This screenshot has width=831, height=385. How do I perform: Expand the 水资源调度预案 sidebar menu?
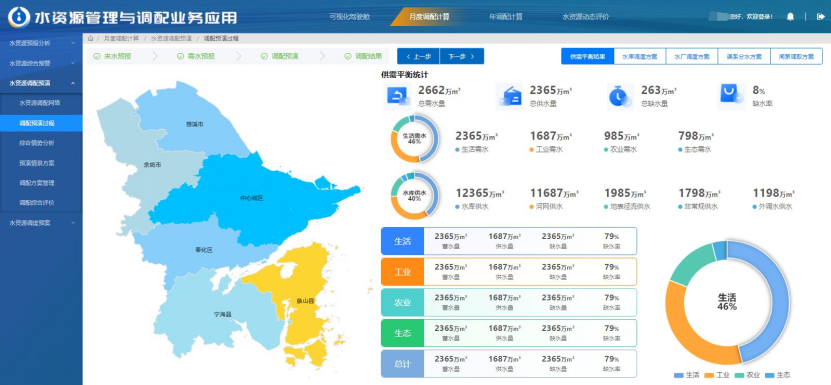point(41,223)
